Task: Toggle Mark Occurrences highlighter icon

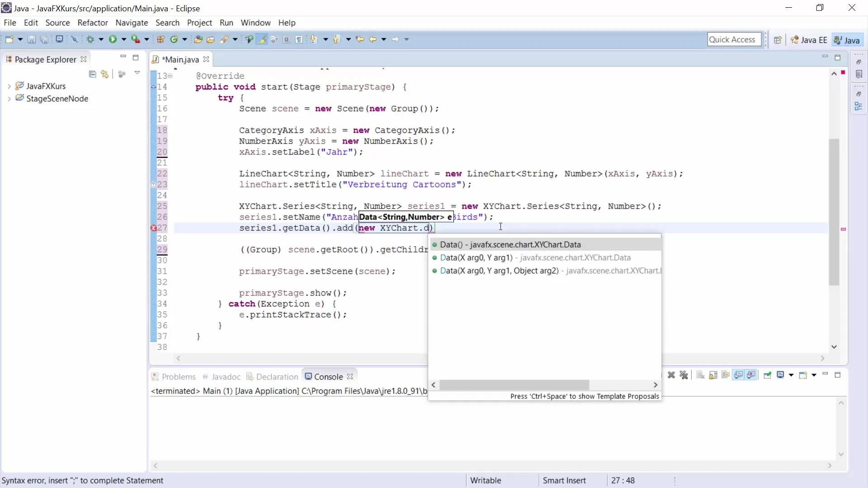Action: pyautogui.click(x=262, y=39)
